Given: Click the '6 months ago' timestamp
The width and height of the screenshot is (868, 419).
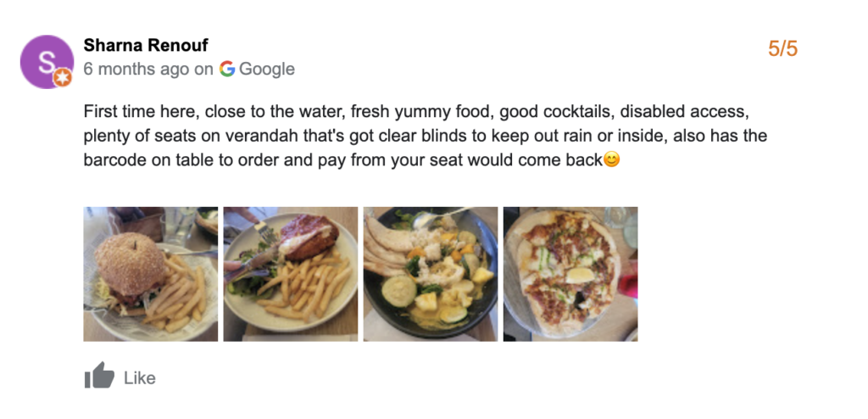Looking at the screenshot, I should [136, 70].
